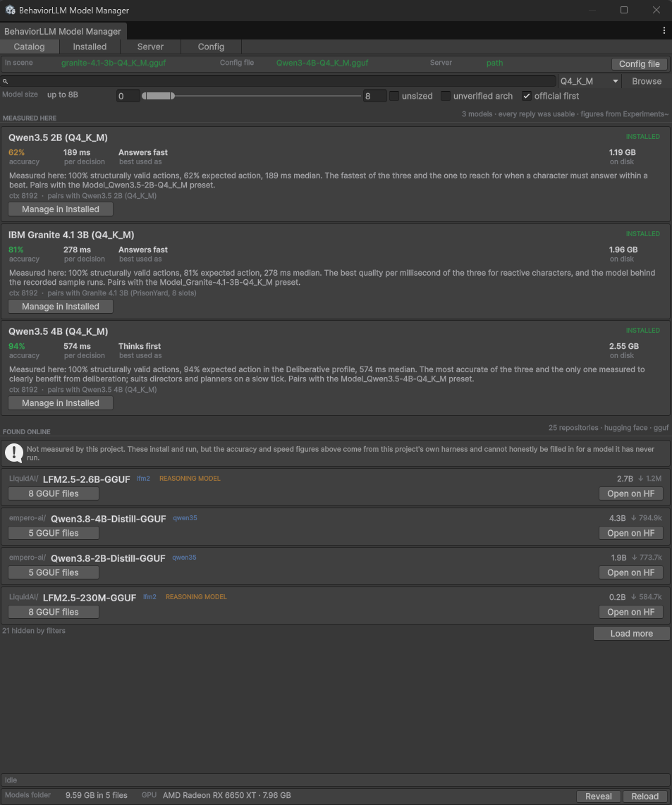This screenshot has width=672, height=805.
Task: Click the Reload button
Action: (x=644, y=797)
